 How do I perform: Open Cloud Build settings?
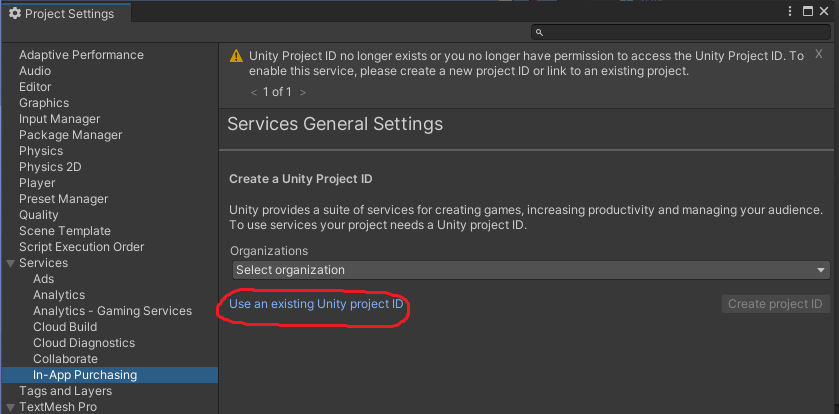[x=65, y=327]
